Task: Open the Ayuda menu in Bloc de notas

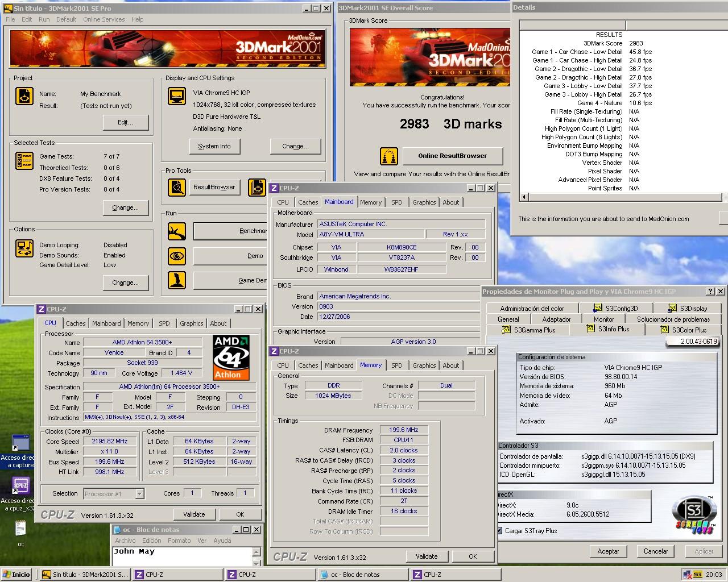Action: [x=222, y=541]
